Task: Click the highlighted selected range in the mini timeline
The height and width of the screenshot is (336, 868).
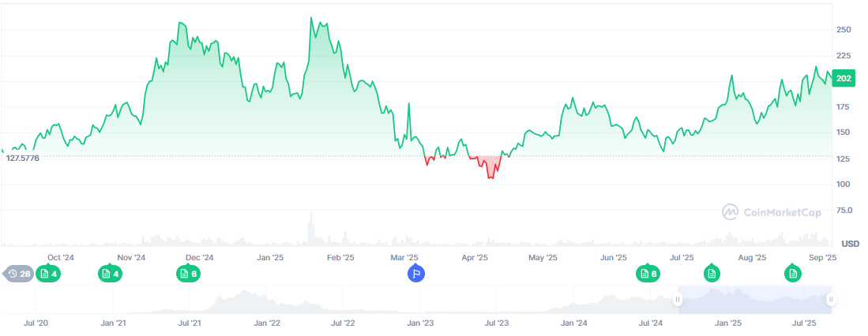Action: [754, 300]
